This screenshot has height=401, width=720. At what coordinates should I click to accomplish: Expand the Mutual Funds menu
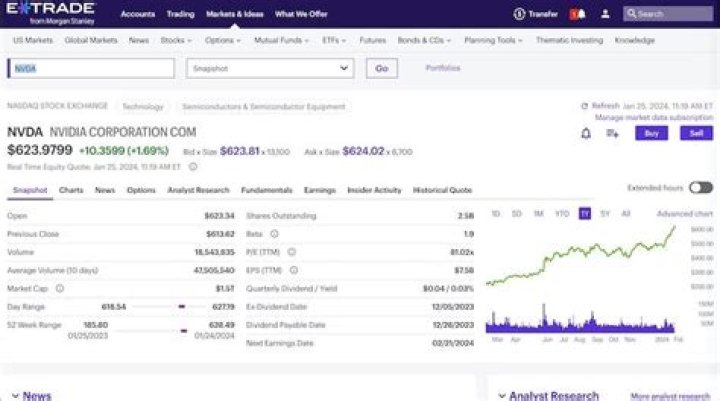click(x=285, y=41)
